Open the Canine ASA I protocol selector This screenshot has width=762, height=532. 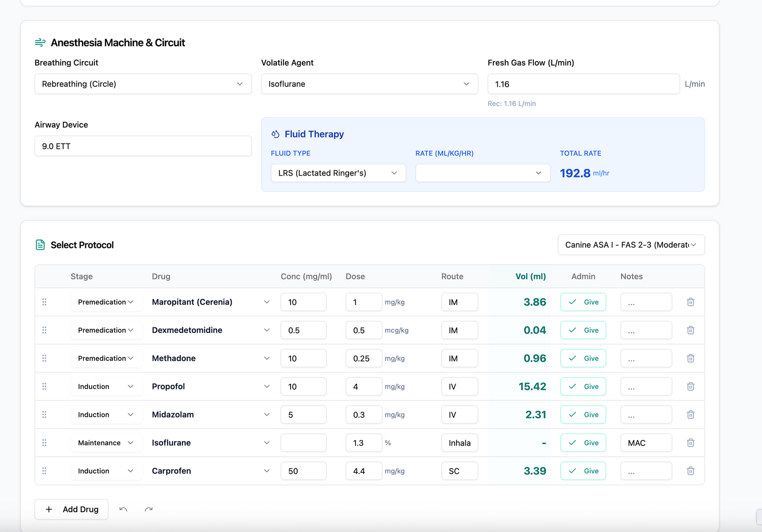(x=630, y=245)
